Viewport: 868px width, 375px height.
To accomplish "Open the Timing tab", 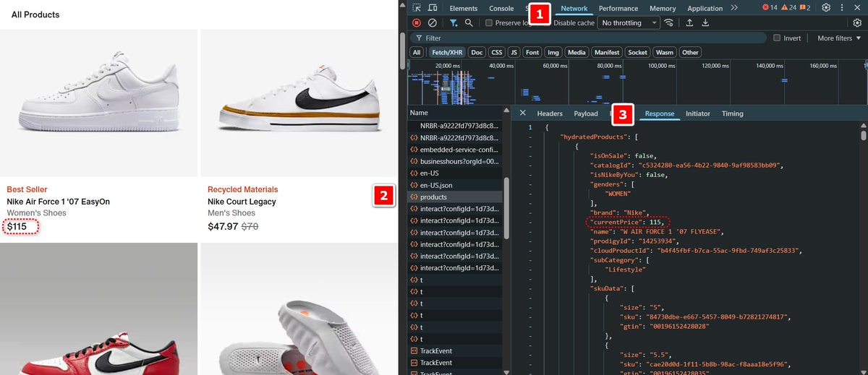I will 732,114.
